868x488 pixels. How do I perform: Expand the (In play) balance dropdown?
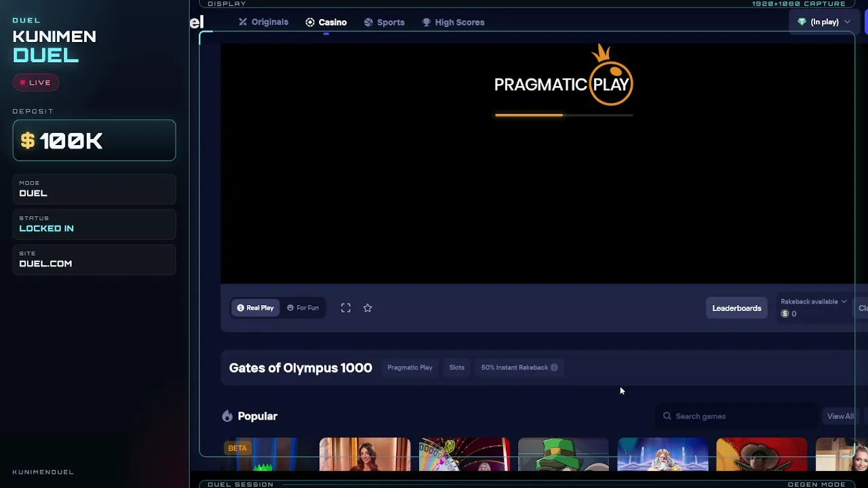click(x=824, y=22)
